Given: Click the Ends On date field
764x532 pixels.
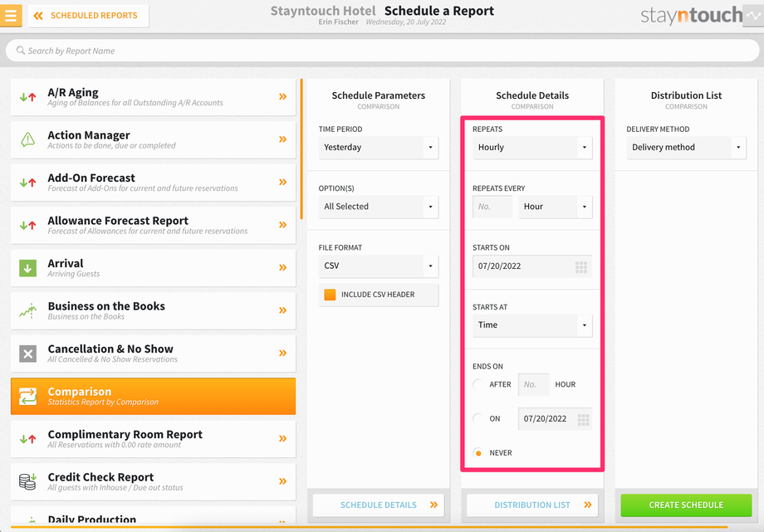Looking at the screenshot, I should 555,419.
